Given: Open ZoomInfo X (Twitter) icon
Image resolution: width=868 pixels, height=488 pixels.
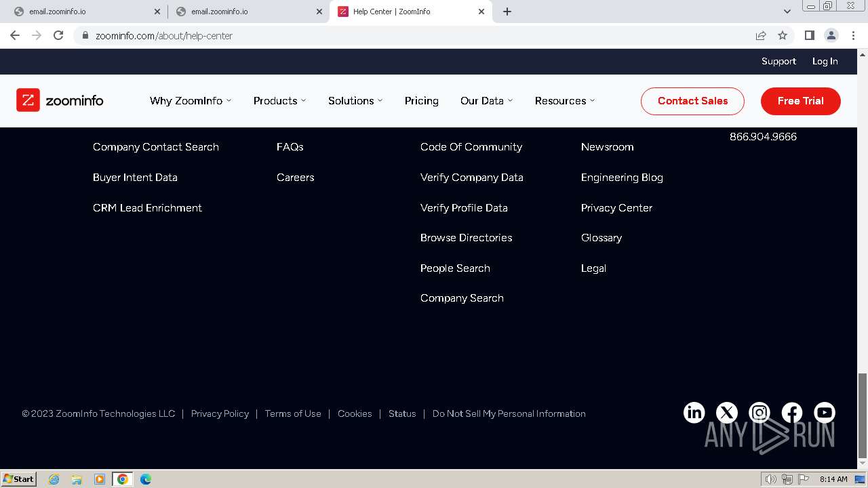Looking at the screenshot, I should pos(726,413).
